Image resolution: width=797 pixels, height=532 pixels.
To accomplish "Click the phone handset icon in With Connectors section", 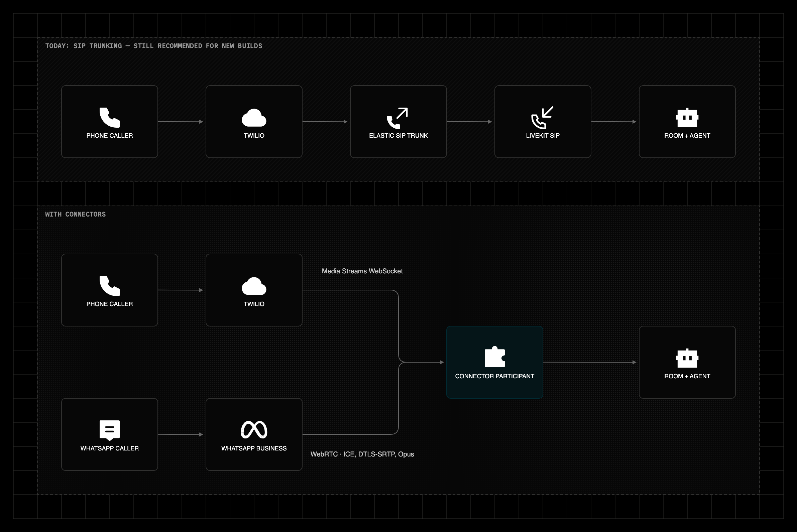I will 109,286.
